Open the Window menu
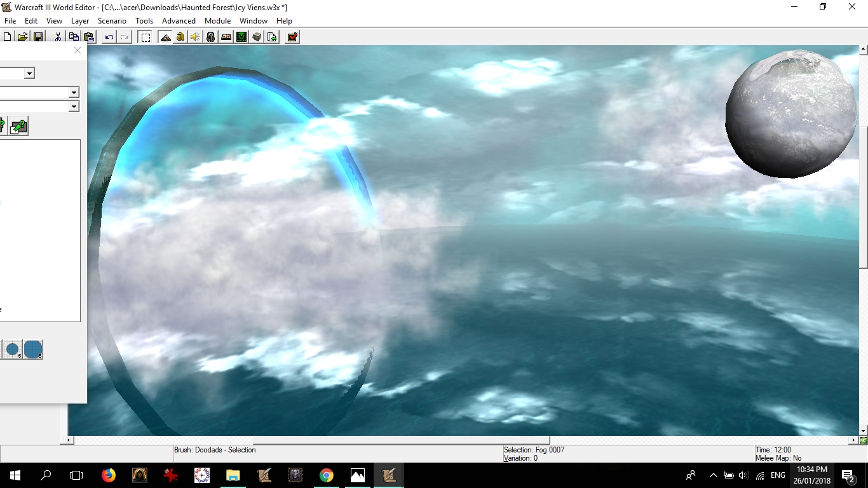Screen dimensions: 868x488 254,21
